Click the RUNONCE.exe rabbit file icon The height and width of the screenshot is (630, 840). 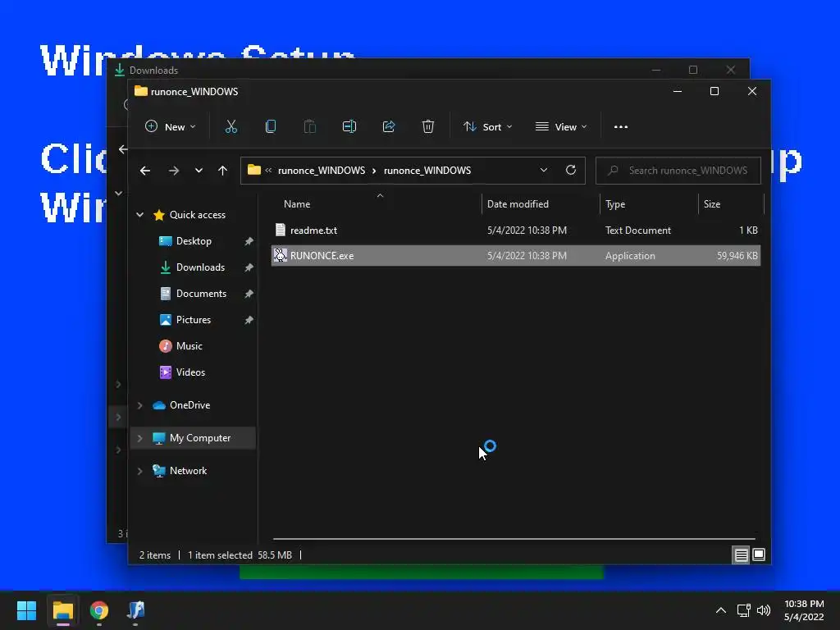click(x=281, y=256)
